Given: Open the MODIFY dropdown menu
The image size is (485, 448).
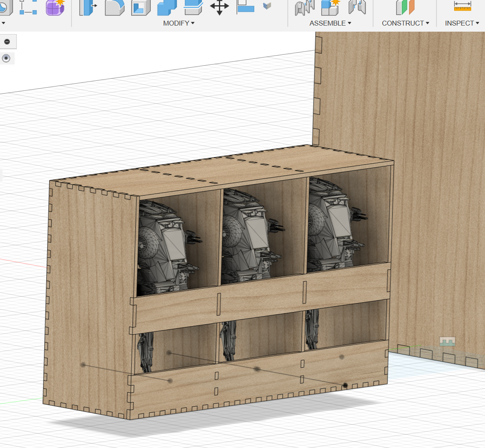Looking at the screenshot, I should (x=179, y=23).
